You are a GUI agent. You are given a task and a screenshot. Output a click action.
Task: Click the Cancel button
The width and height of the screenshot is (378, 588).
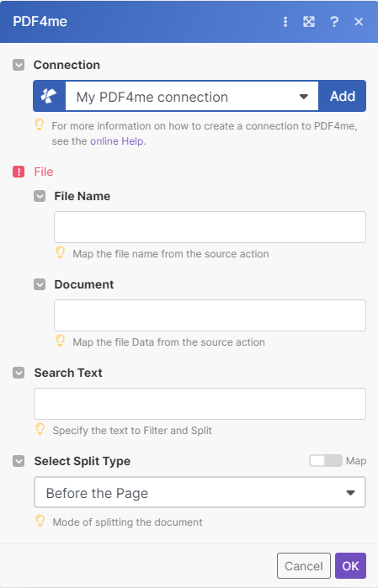tap(304, 565)
